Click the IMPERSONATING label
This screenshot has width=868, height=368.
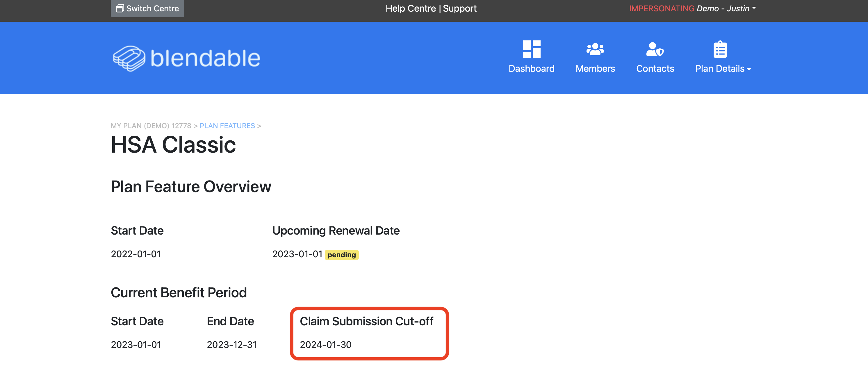(x=662, y=8)
